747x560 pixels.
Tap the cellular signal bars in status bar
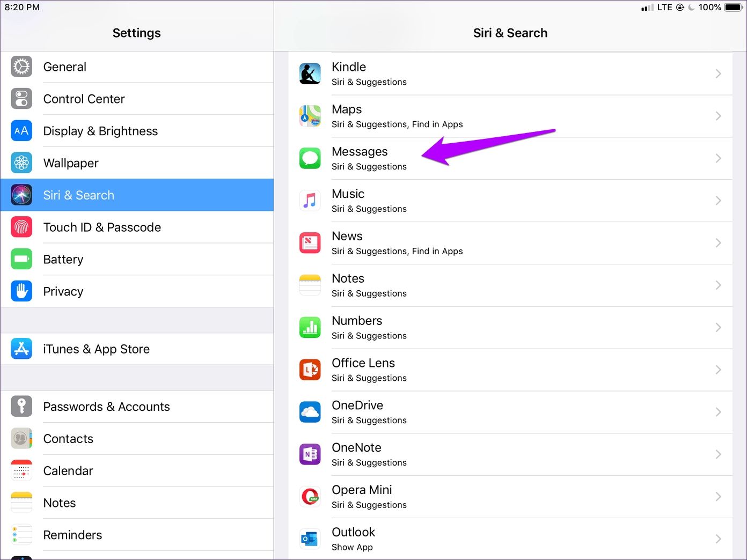tap(647, 8)
